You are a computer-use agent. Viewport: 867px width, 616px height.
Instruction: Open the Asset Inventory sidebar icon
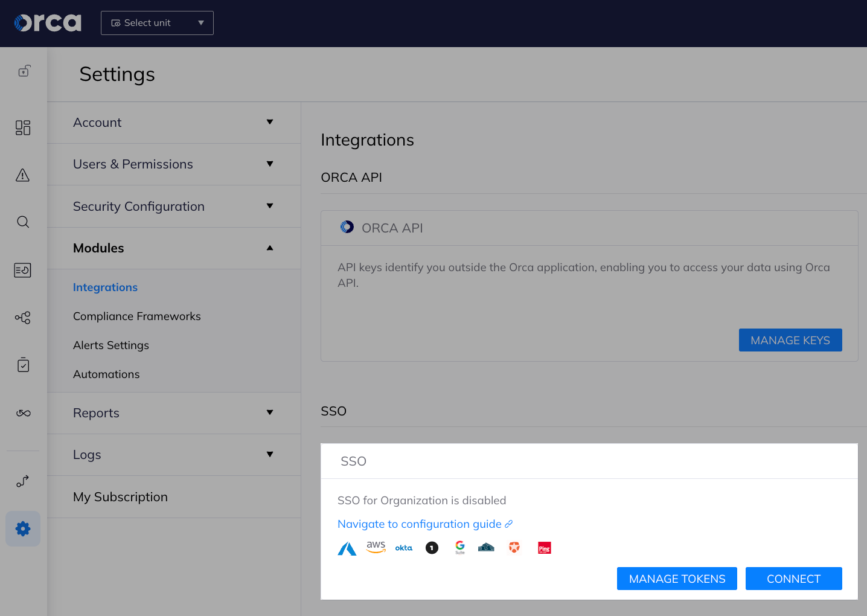22,270
